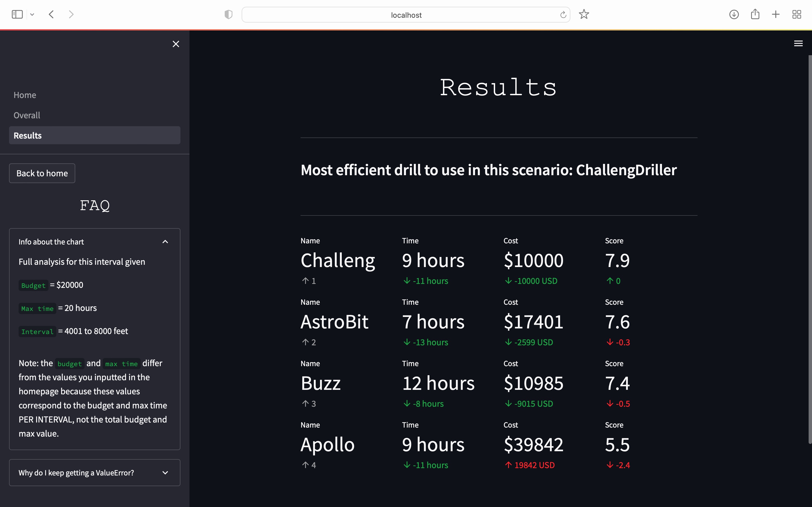Screen dimensions: 812x507
Task: Navigate to the Home page in the sidebar
Action: click(x=25, y=95)
